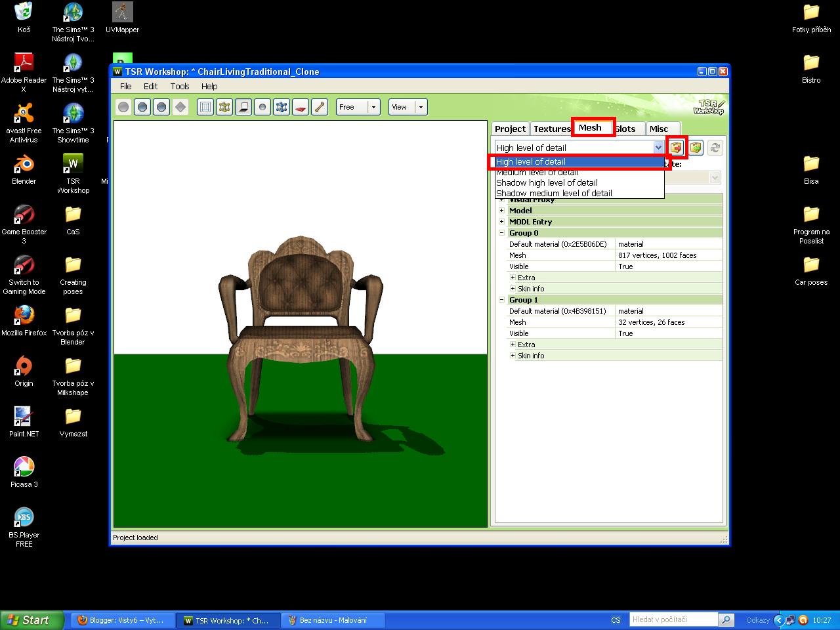This screenshot has width=840, height=630.
Task: Open the File menu
Action: point(126,86)
